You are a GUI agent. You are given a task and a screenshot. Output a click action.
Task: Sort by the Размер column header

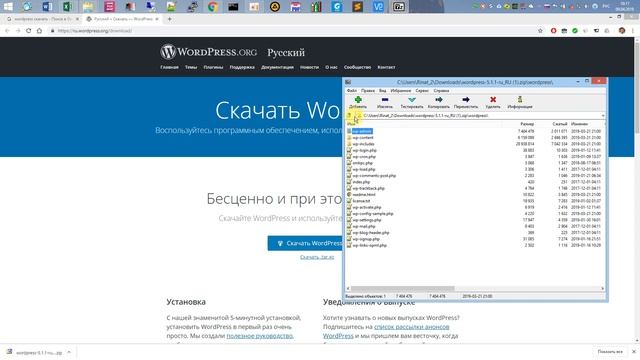click(527, 124)
